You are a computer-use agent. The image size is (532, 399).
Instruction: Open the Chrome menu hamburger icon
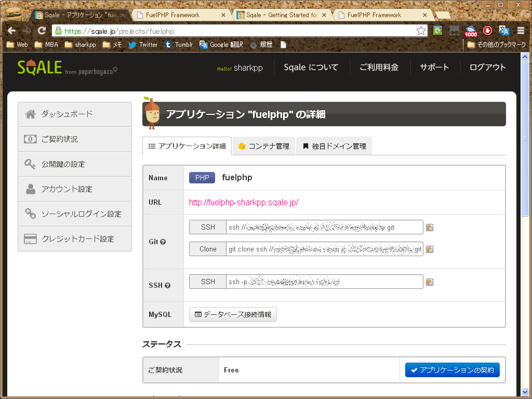point(521,31)
